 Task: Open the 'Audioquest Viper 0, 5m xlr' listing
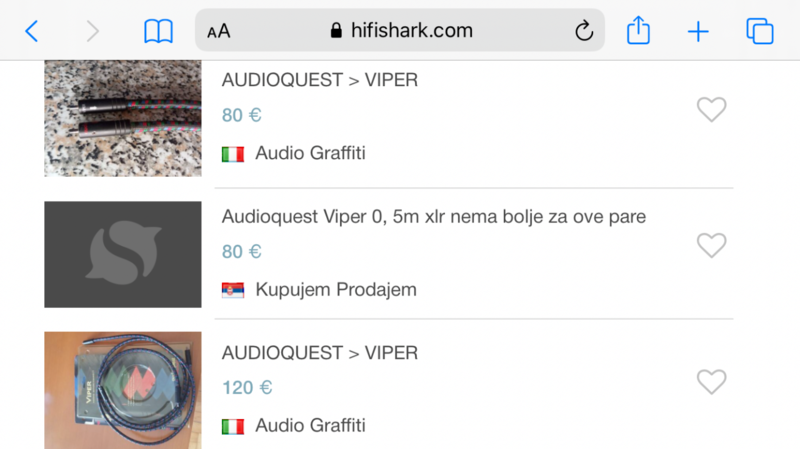434,216
